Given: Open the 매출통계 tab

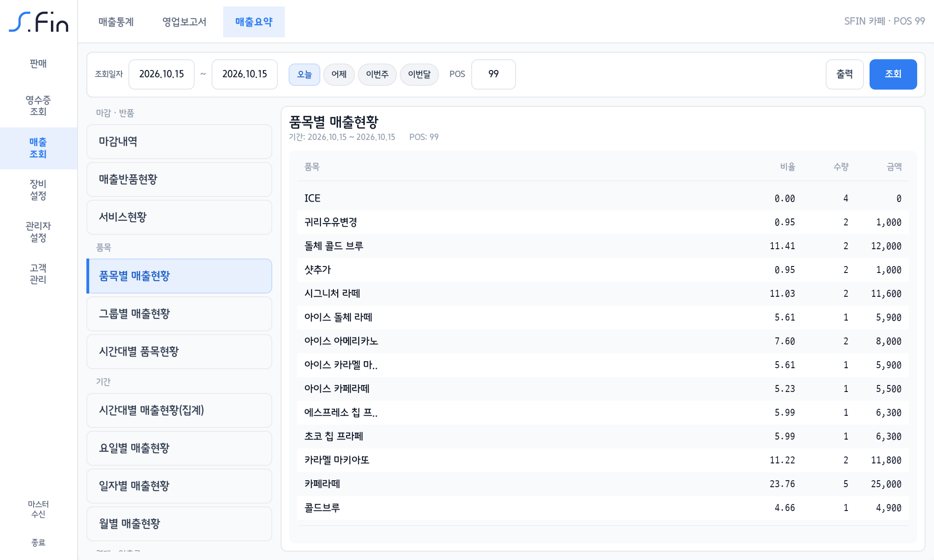Looking at the screenshot, I should [x=116, y=22].
